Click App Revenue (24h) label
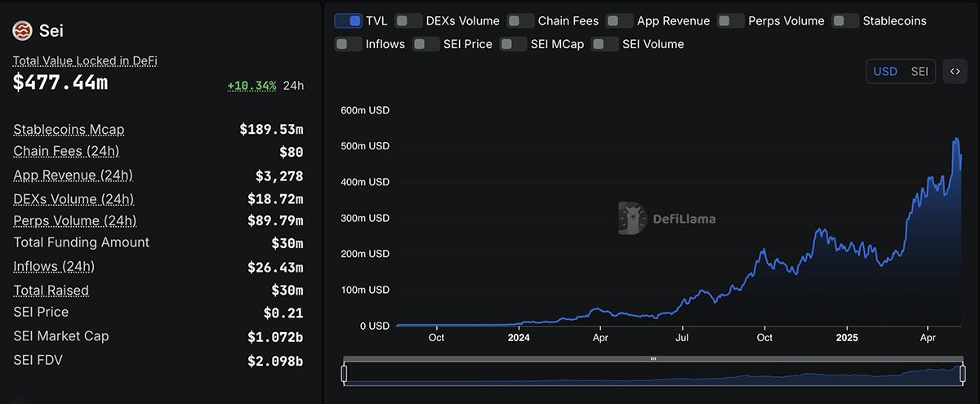 [73, 175]
